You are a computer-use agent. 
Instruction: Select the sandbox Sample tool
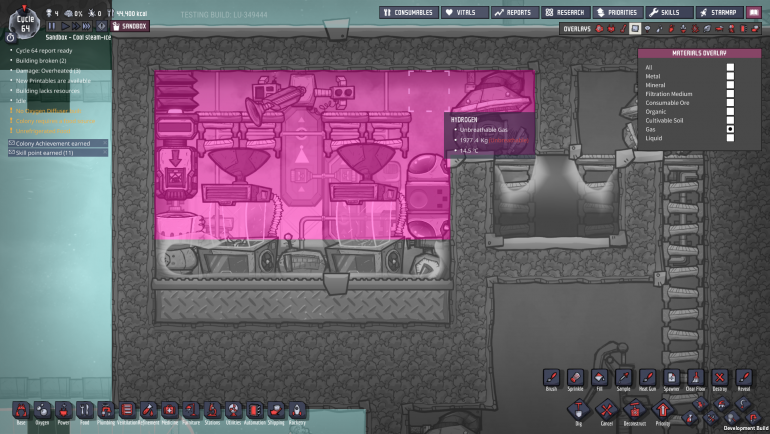[x=623, y=378]
